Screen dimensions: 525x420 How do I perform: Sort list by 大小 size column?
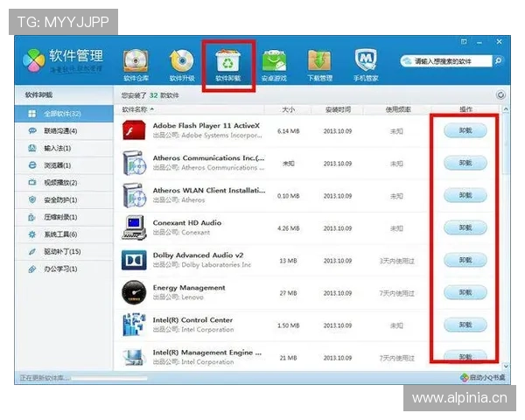click(x=289, y=109)
